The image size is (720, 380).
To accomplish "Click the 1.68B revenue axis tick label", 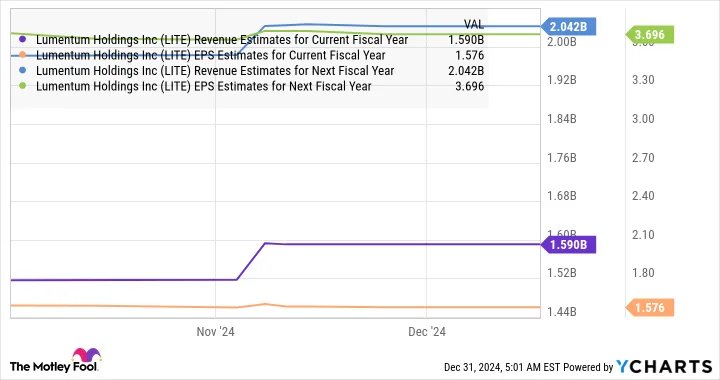I will (x=562, y=196).
